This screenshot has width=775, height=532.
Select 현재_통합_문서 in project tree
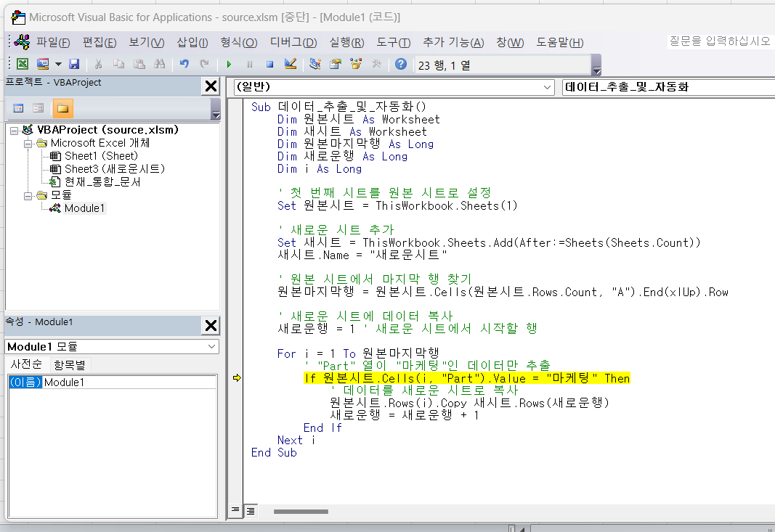pos(102,181)
